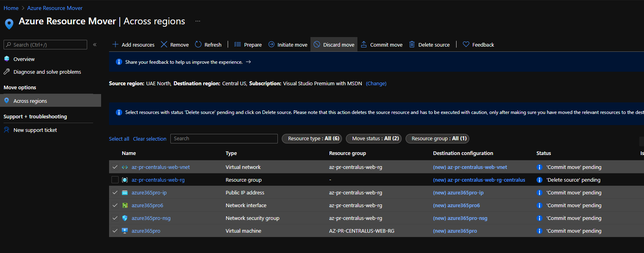644x253 pixels.
Task: Click the Discard move circle-slash icon
Action: (x=317, y=44)
